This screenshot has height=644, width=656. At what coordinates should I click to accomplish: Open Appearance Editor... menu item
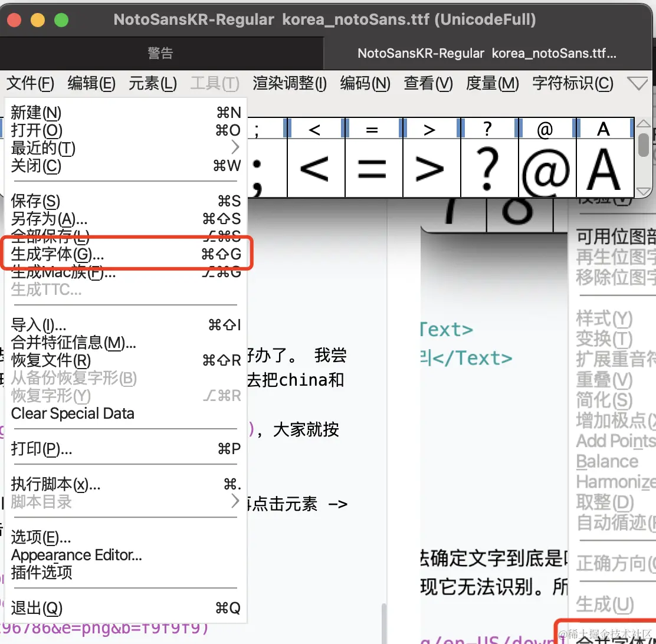[x=126, y=555]
